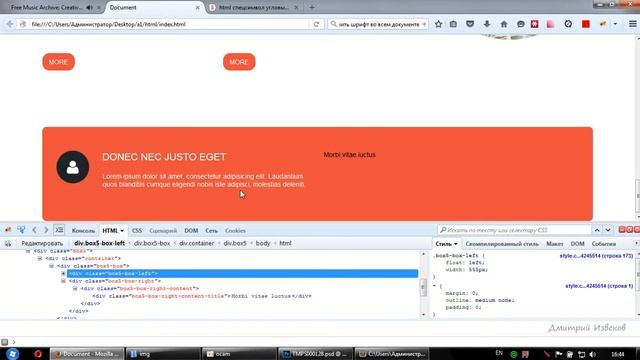The height and width of the screenshot is (360, 640).
Task: Click the Morbi vitae luctus text
Action: click(349, 155)
